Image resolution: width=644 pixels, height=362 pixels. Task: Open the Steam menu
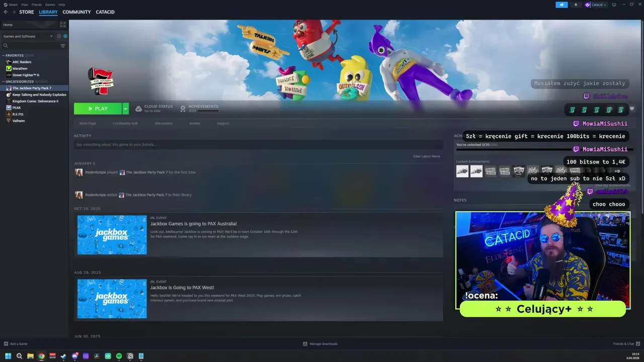pyautogui.click(x=13, y=5)
